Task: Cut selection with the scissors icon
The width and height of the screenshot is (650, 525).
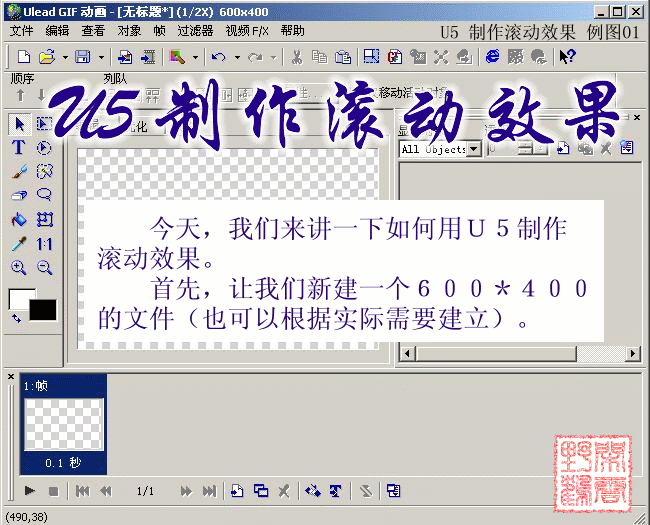Action: (296, 56)
